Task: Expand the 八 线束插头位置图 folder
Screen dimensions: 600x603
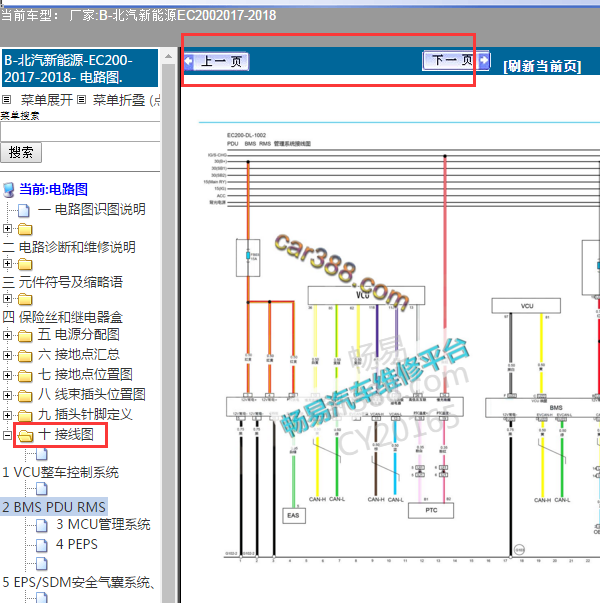Action: pos(7,395)
